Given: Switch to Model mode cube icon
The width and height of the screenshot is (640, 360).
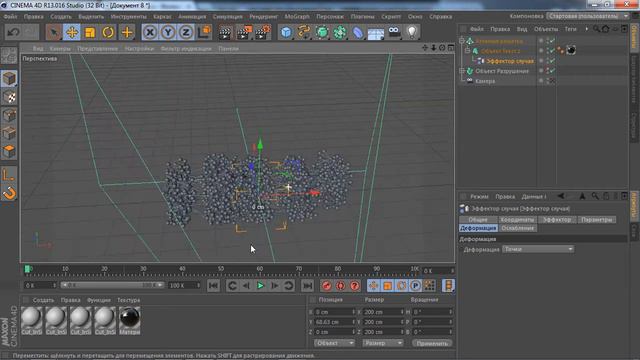Looking at the screenshot, I should (9, 78).
